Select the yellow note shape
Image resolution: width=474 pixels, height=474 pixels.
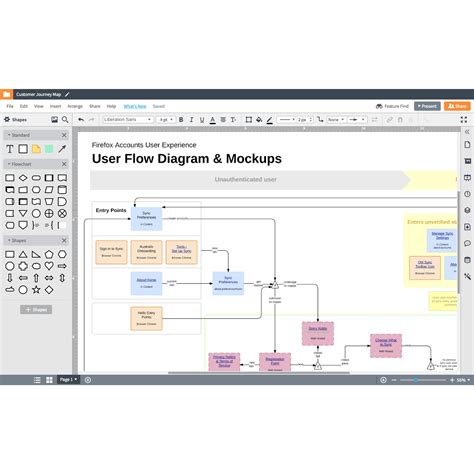click(x=36, y=149)
